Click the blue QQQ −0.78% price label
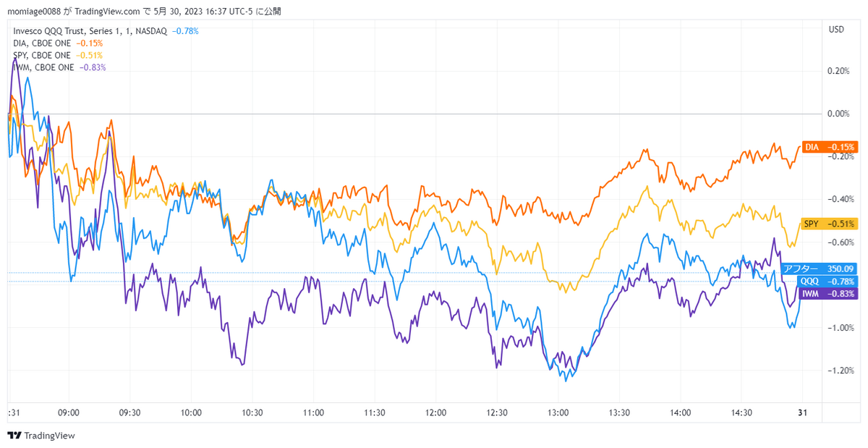The height and width of the screenshot is (448, 868). (x=827, y=281)
